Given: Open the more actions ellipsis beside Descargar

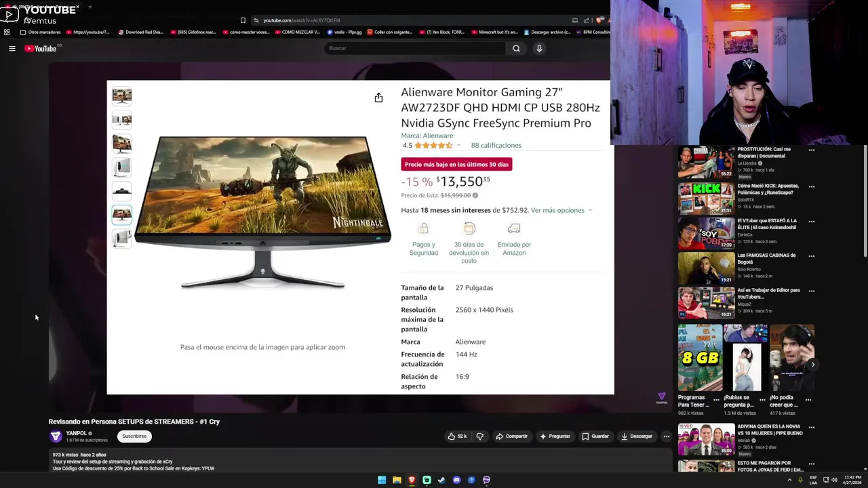Looking at the screenshot, I should pyautogui.click(x=666, y=436).
